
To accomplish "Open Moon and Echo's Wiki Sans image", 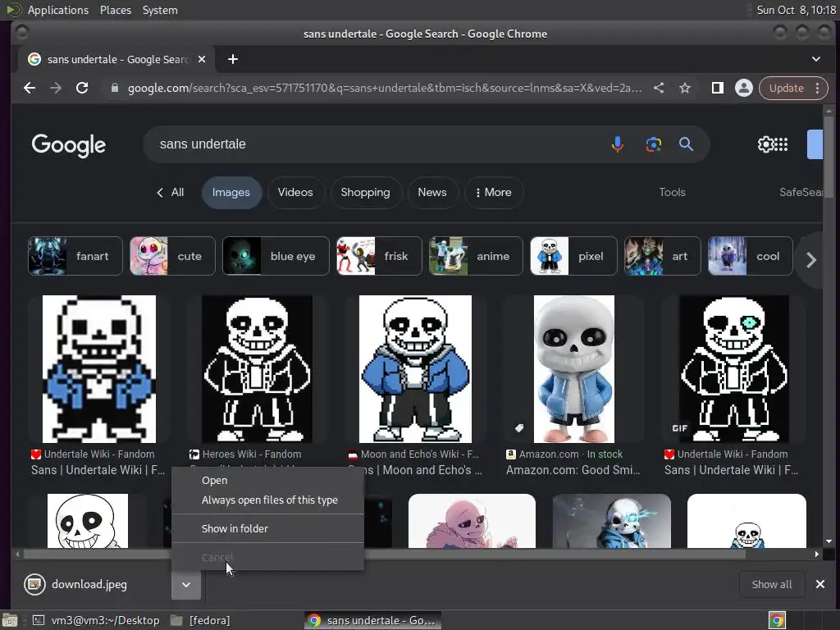I will pyautogui.click(x=415, y=369).
